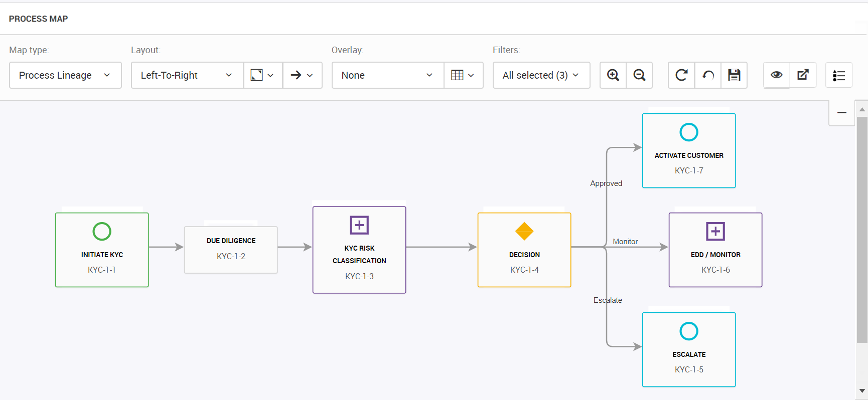
Task: Click the Approved connector label
Action: 606,183
